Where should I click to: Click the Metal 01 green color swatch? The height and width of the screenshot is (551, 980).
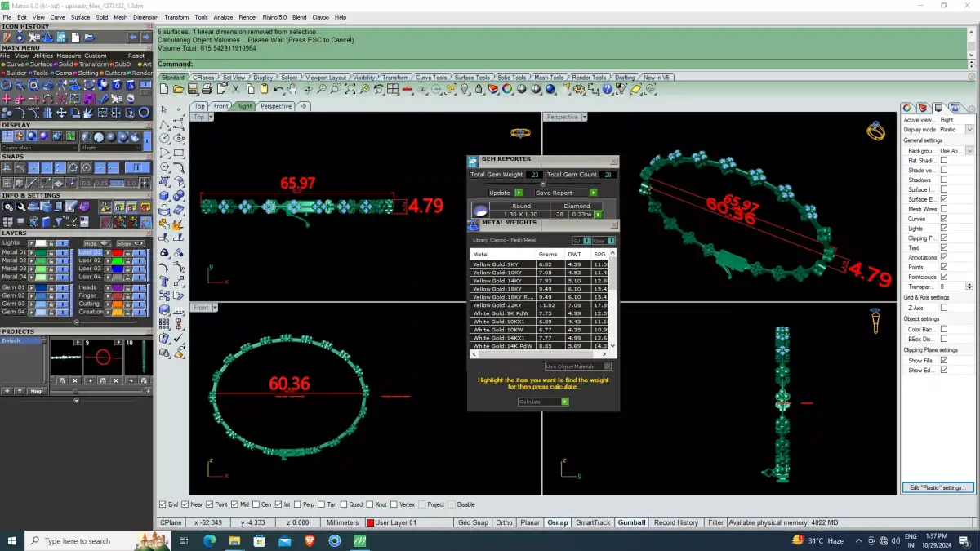(41, 252)
